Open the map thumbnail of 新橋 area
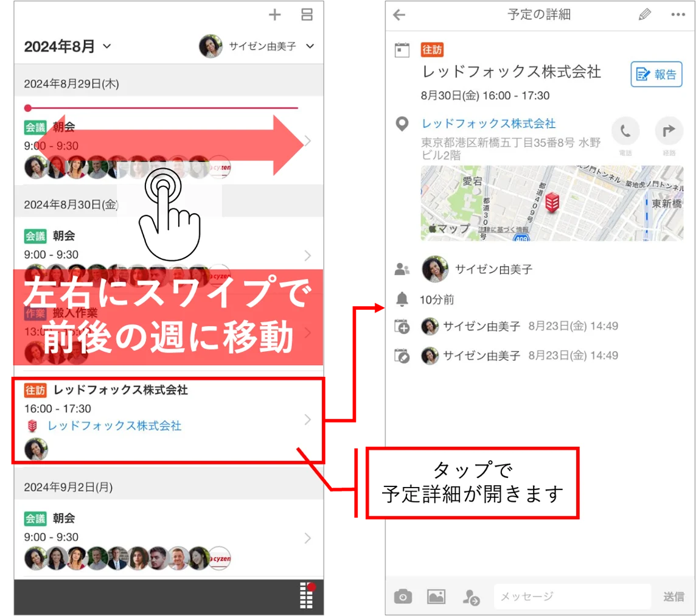Screen dimensions: 696x616 [552, 203]
